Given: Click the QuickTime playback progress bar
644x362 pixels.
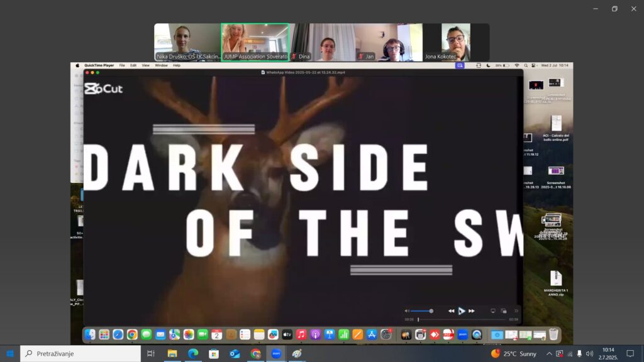Looking at the screenshot, I should [462, 319].
